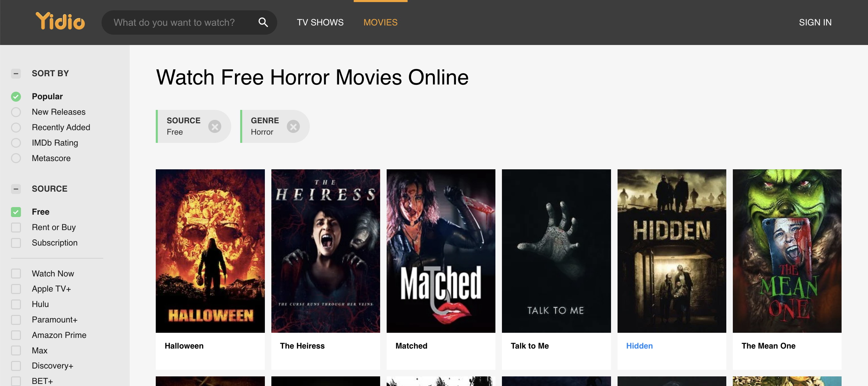Check the Hulu checkbox

tap(16, 304)
